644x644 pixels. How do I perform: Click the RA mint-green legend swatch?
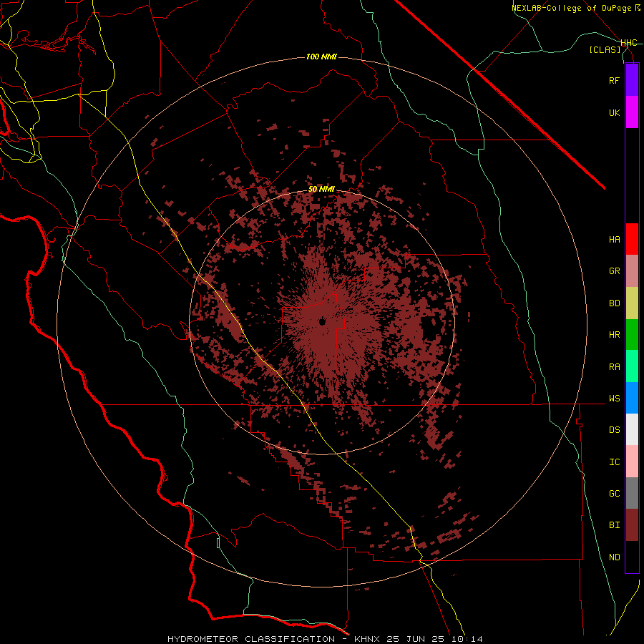(x=632, y=366)
